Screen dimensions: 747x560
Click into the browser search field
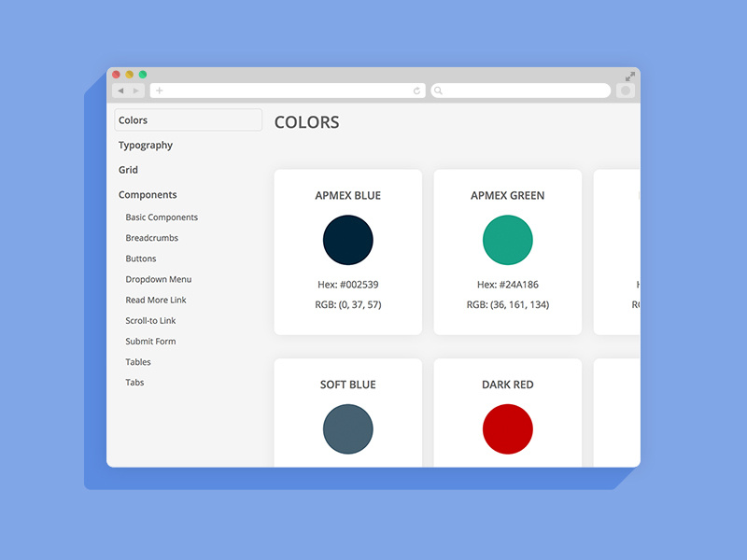[x=521, y=91]
